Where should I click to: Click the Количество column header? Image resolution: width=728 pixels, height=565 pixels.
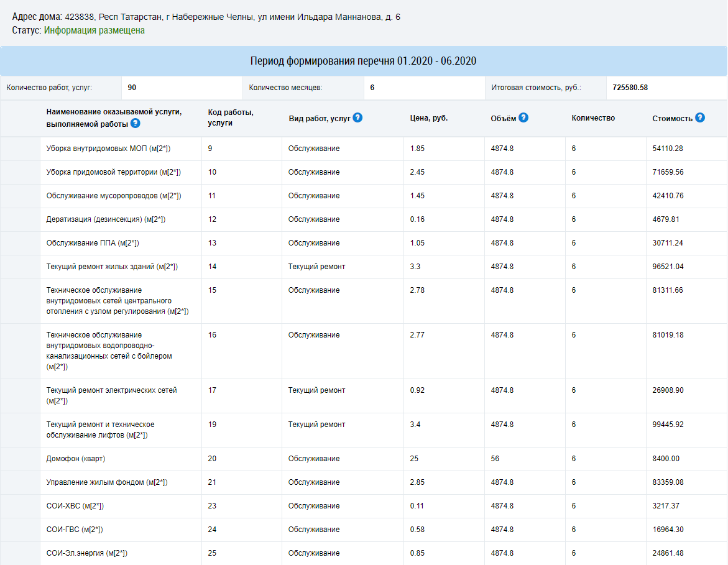[x=593, y=118]
